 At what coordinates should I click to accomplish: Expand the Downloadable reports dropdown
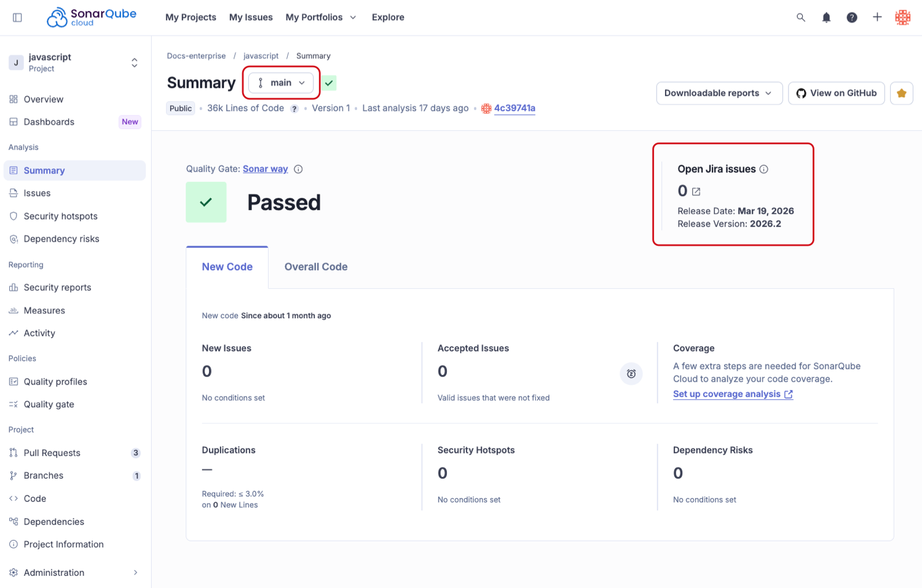(x=719, y=93)
